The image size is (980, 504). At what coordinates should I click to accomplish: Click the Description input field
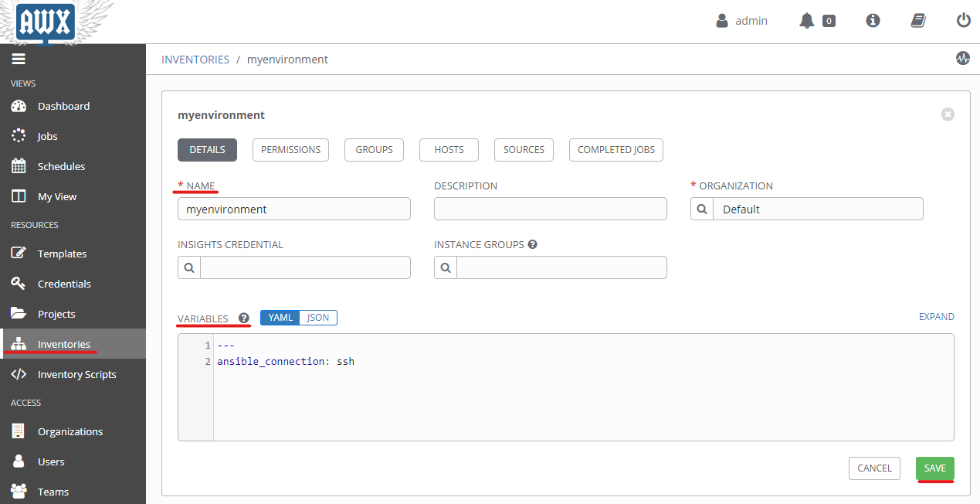(x=551, y=209)
